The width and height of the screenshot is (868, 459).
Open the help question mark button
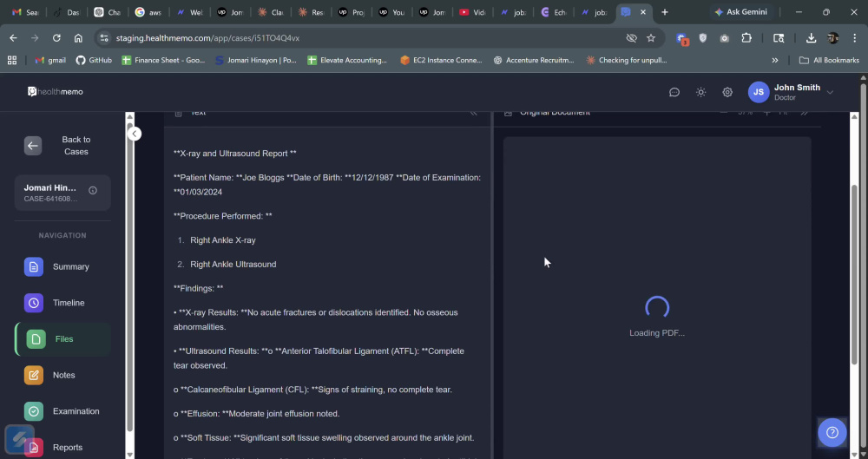click(x=832, y=432)
